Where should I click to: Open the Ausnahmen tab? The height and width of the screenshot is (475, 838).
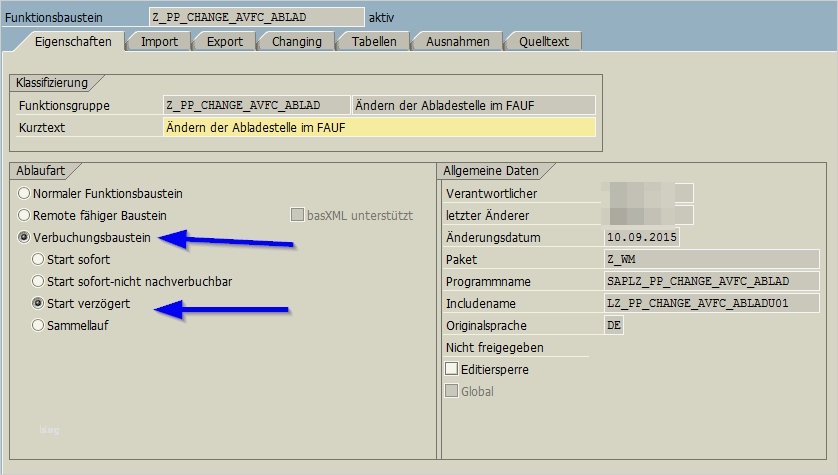click(x=457, y=42)
